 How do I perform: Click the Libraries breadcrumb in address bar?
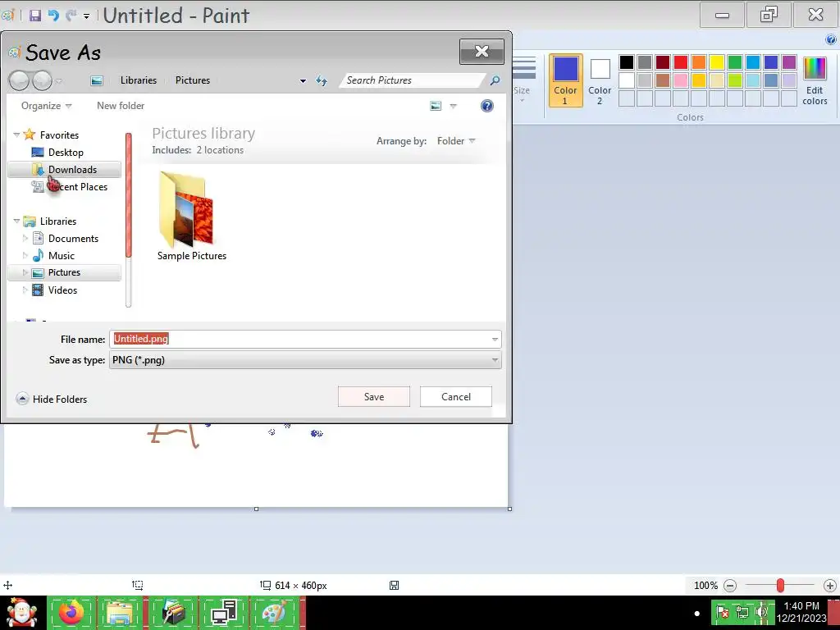pos(138,80)
